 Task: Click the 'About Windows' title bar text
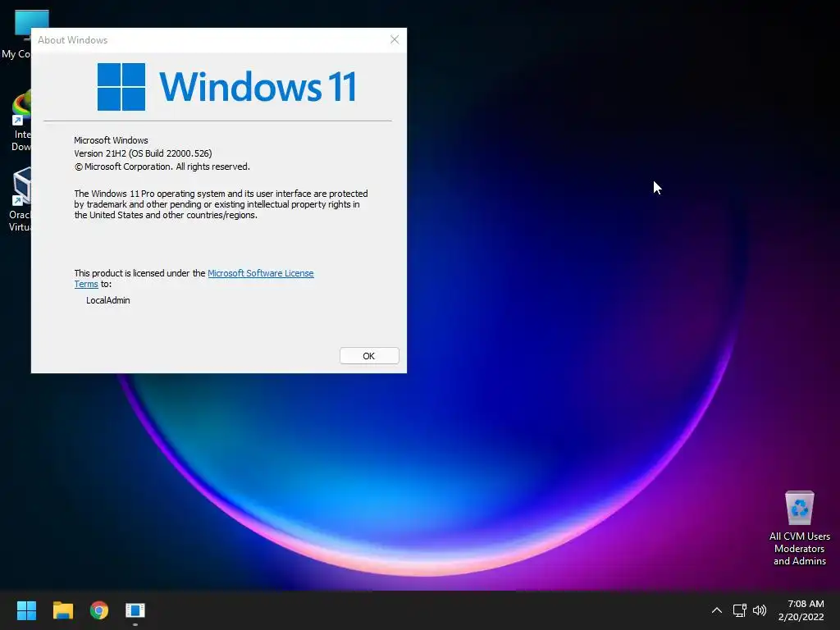73,40
